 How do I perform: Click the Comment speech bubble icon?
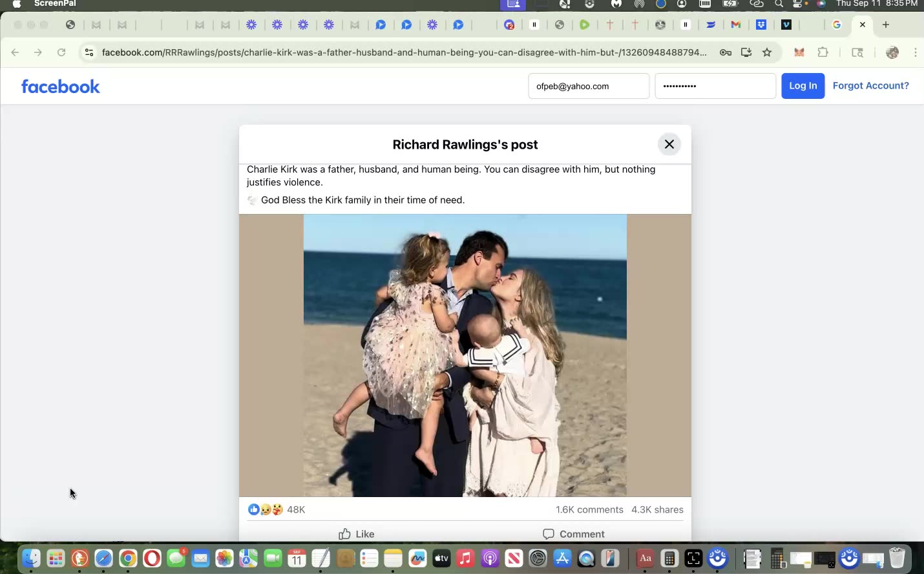click(x=549, y=534)
